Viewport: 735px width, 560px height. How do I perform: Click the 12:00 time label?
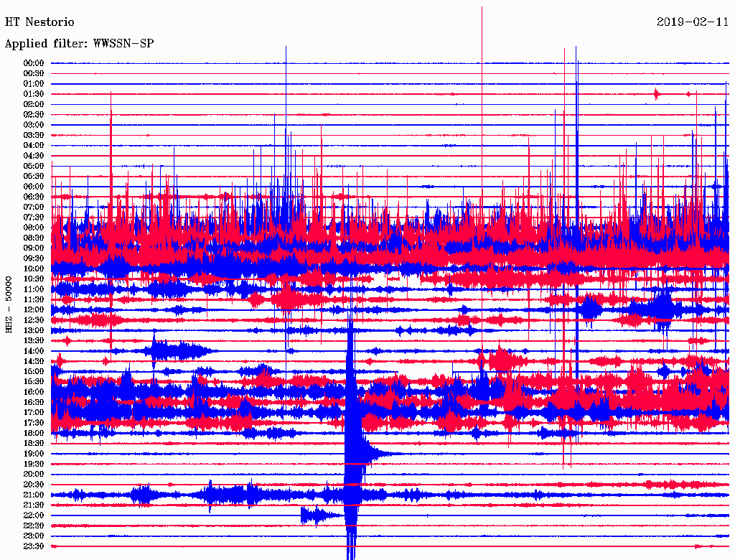click(34, 310)
